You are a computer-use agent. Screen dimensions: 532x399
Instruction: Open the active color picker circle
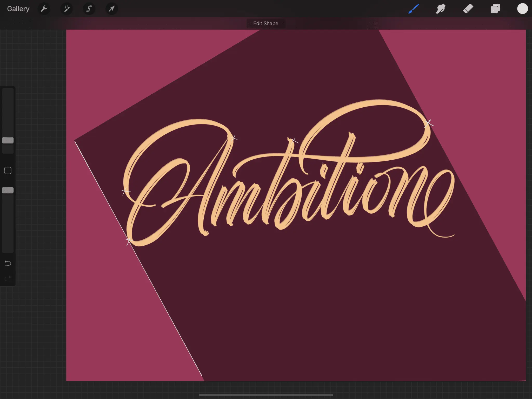point(522,9)
